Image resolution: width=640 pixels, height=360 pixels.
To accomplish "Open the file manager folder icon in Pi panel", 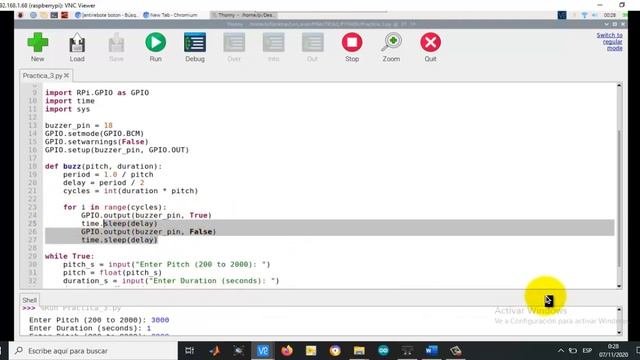I will [44, 15].
